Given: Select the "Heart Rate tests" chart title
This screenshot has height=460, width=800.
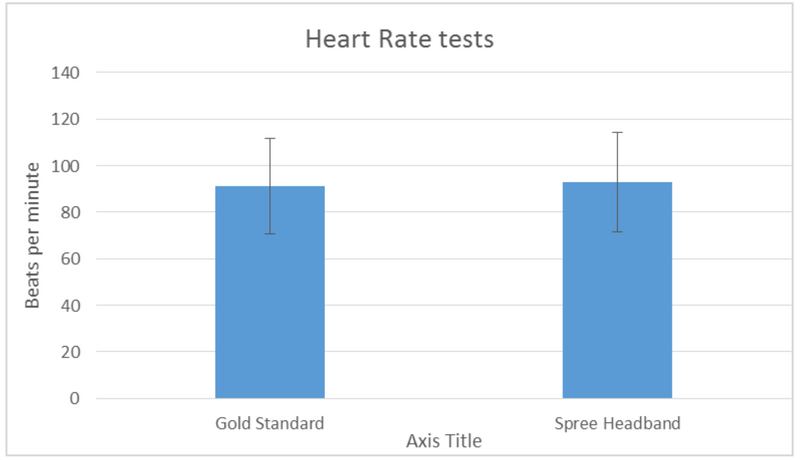Looking at the screenshot, I should 400,41.
